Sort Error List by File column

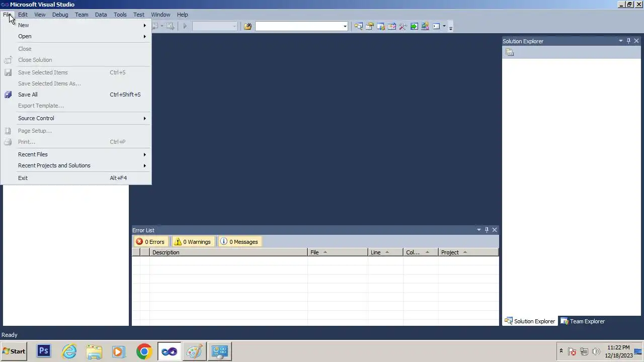pos(338,252)
